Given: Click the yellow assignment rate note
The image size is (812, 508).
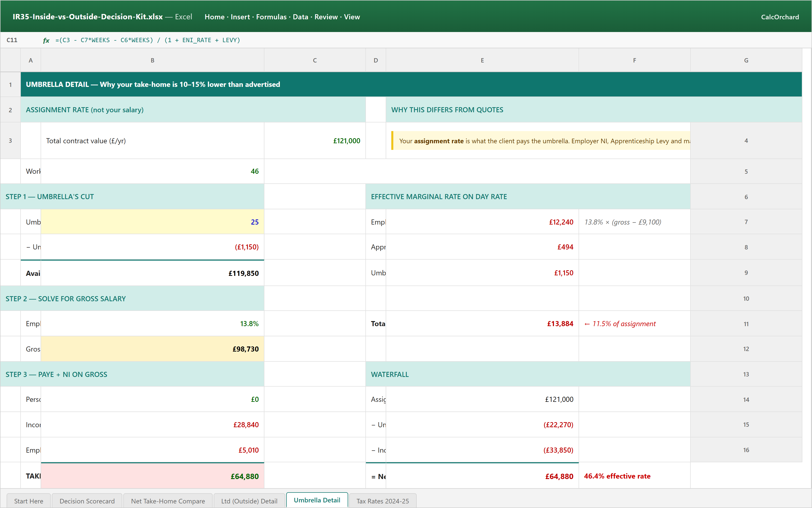Looking at the screenshot, I should [x=540, y=140].
